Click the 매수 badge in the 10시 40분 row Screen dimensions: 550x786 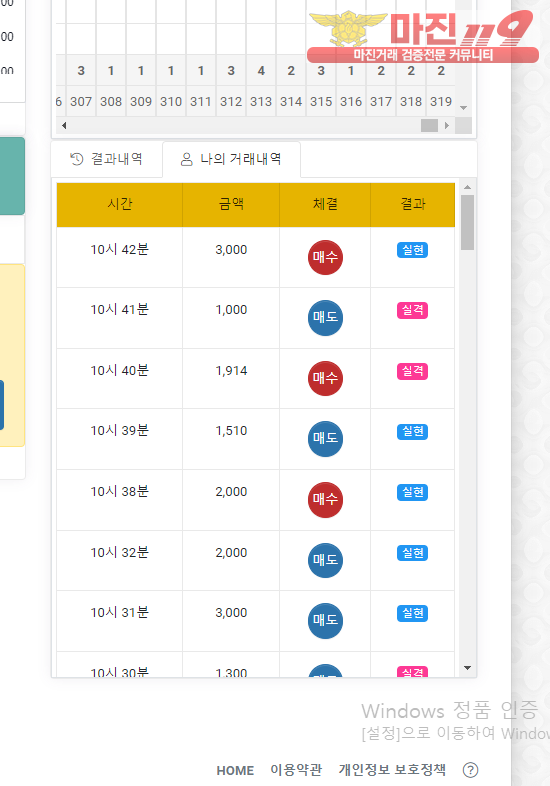tap(325, 378)
